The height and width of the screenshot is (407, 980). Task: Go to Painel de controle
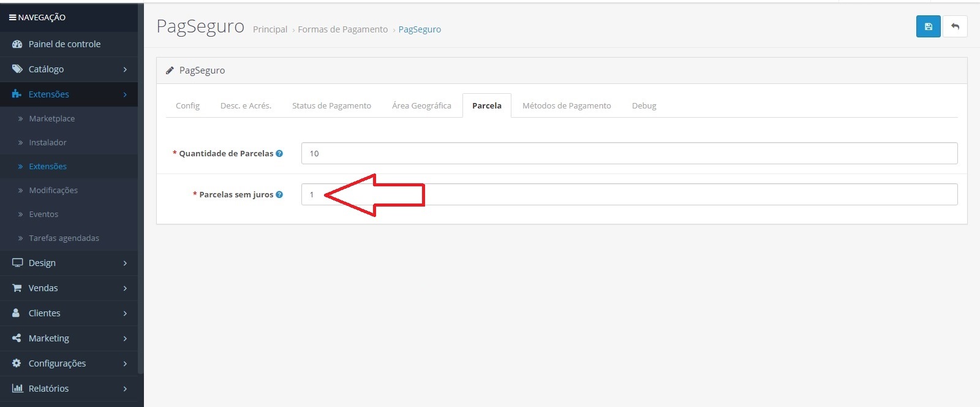[x=64, y=44]
